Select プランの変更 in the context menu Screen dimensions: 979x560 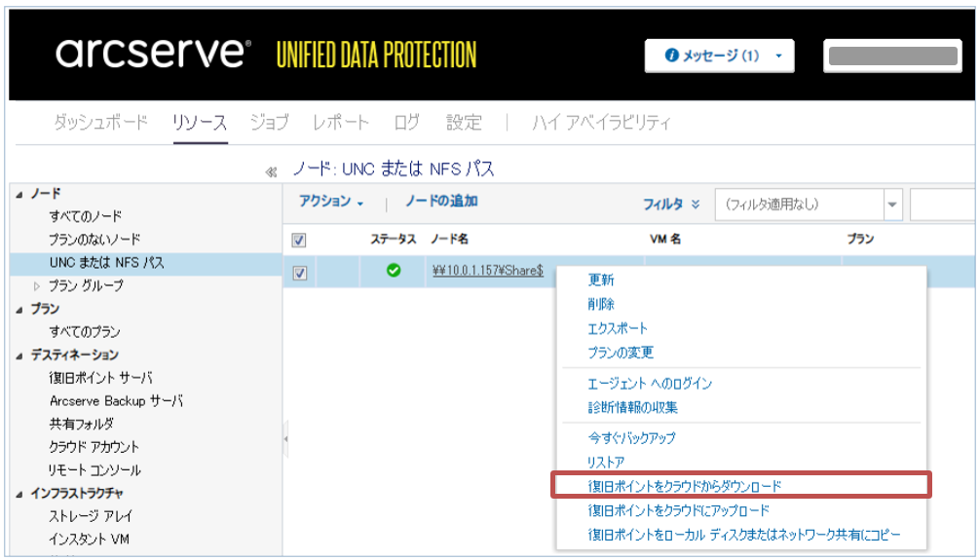621,353
